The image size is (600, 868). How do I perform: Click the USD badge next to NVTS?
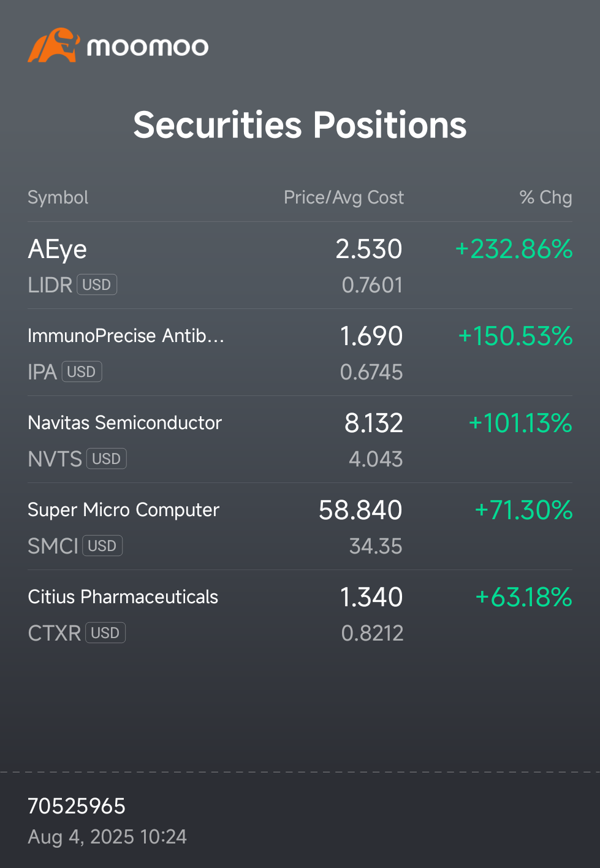click(107, 459)
